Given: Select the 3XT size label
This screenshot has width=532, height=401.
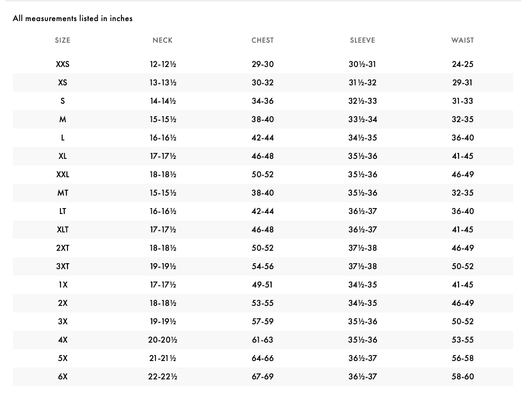Looking at the screenshot, I should click(63, 266).
